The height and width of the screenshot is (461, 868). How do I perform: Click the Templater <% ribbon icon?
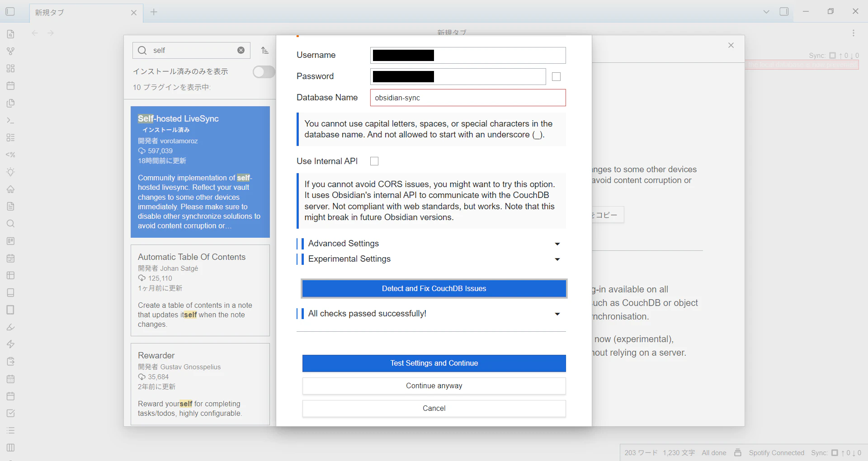tap(11, 155)
